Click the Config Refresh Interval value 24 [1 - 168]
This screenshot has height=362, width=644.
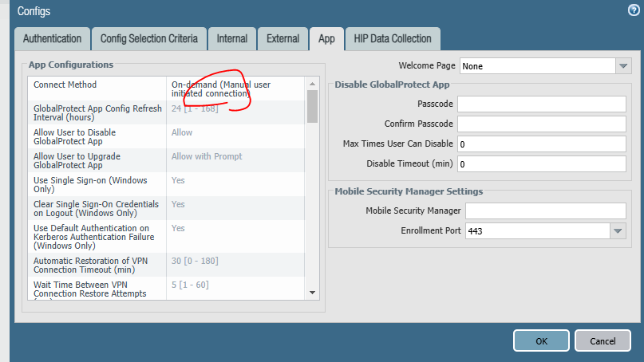click(x=195, y=108)
